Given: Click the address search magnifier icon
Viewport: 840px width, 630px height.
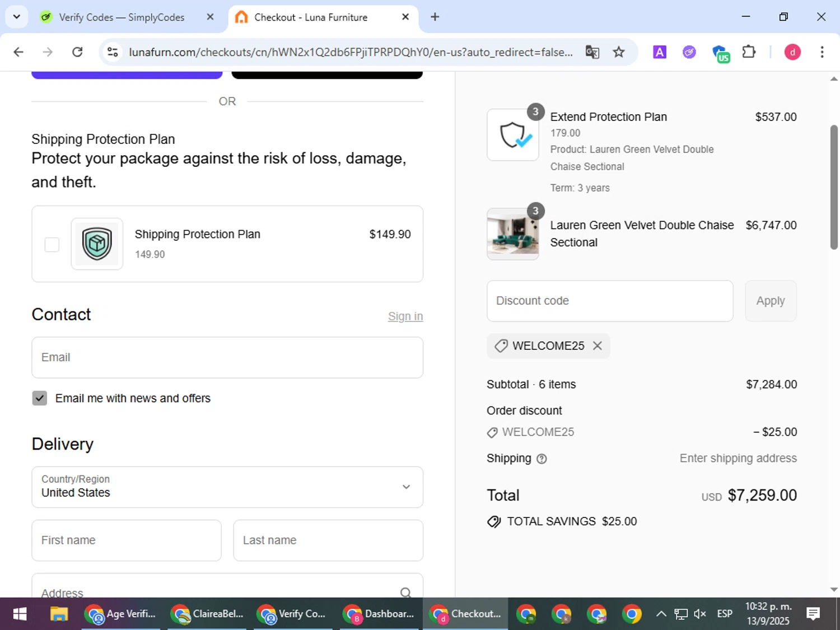Looking at the screenshot, I should 406,592.
